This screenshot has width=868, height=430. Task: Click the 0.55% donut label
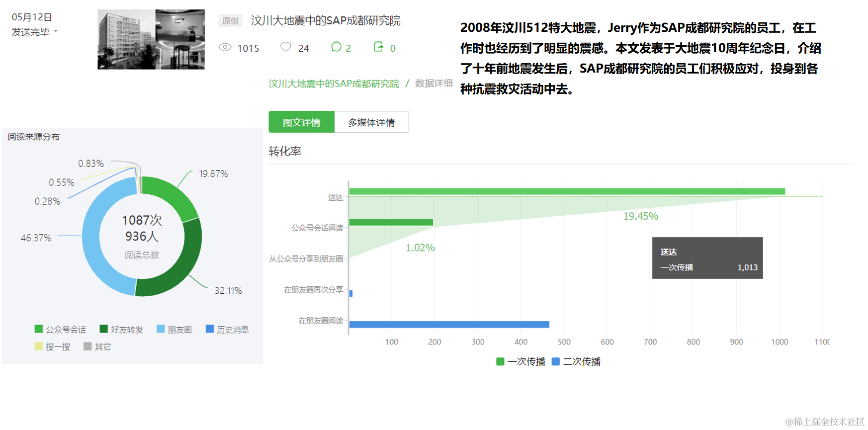coord(62,182)
